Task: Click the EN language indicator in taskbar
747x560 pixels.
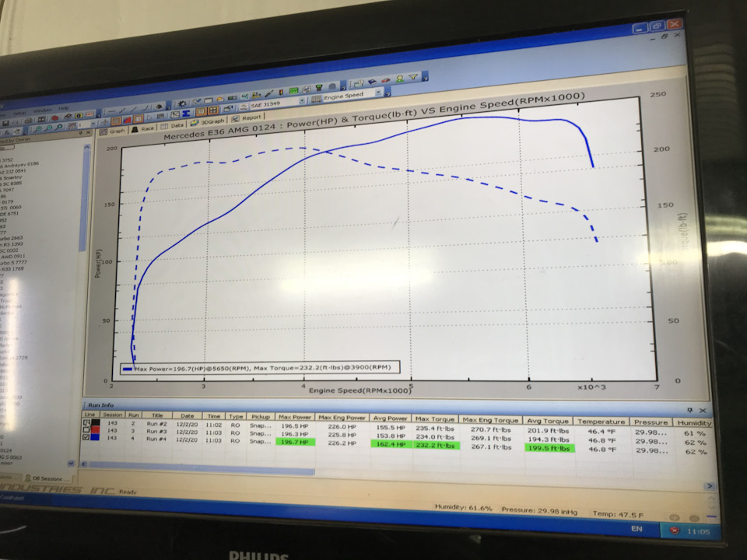Action: tap(637, 528)
